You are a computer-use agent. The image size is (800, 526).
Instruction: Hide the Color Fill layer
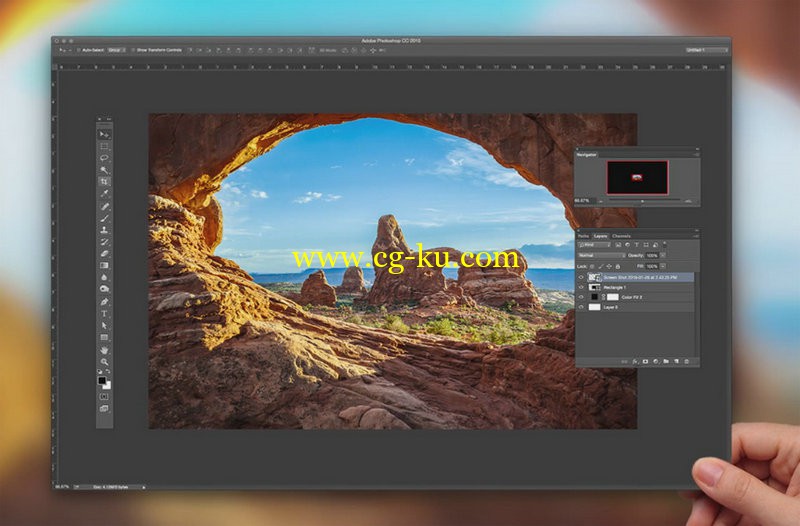(x=581, y=297)
